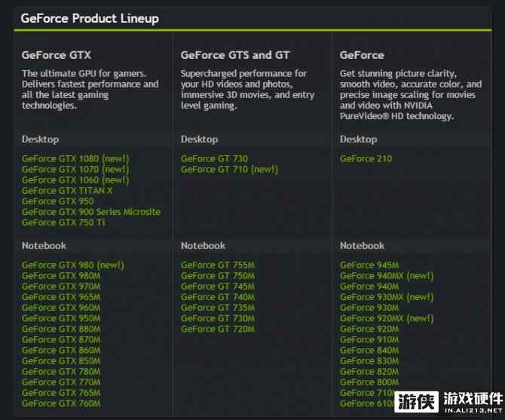Open the GeForce GTX 980 (new!) notebook link

point(72,265)
